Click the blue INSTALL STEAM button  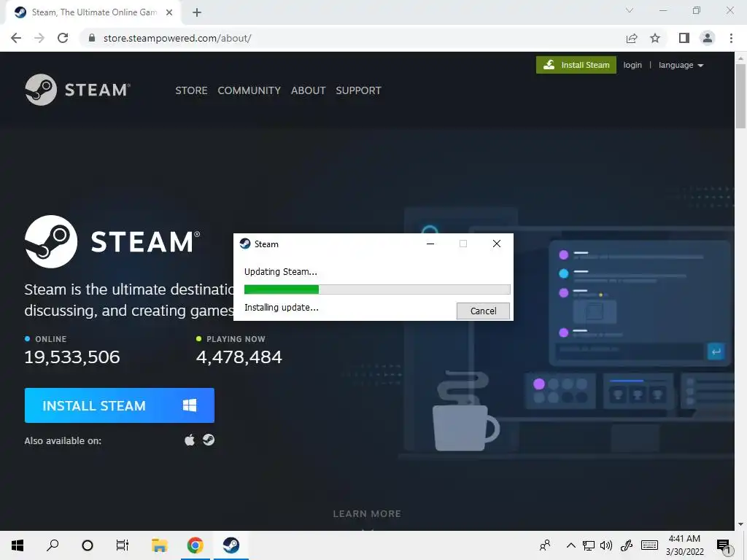[119, 405]
